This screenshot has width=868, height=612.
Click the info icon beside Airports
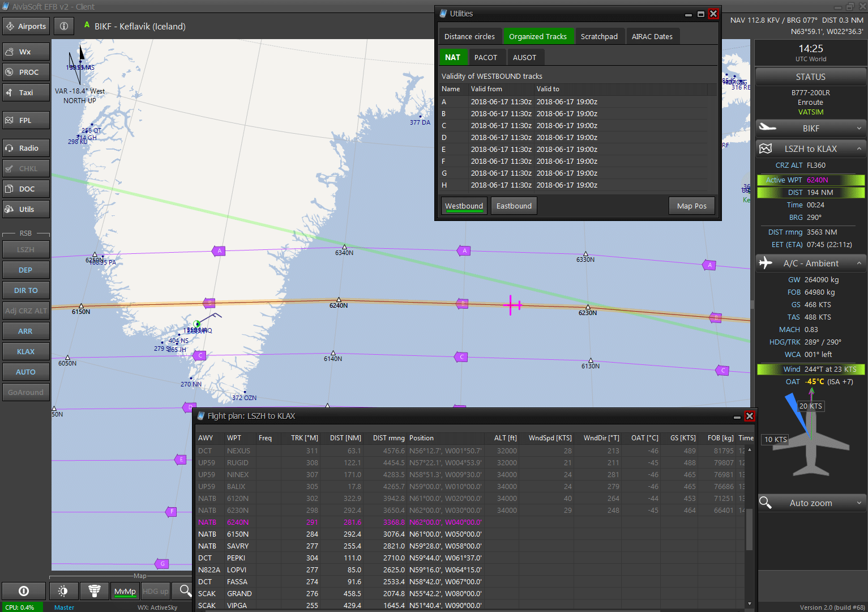pyautogui.click(x=64, y=26)
